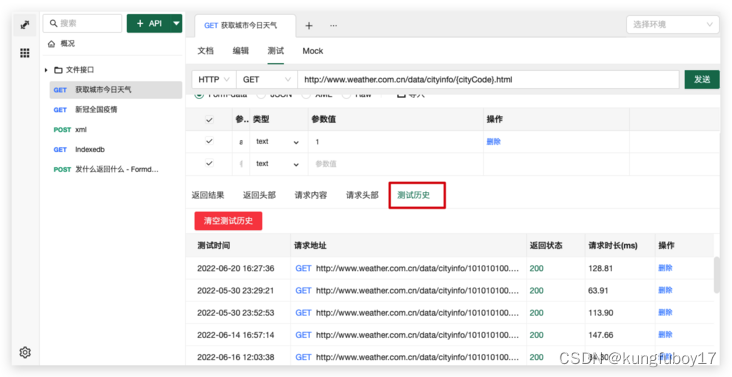
Task: Click the timestamp 2022-06-16 12:03:38
Action: click(235, 357)
